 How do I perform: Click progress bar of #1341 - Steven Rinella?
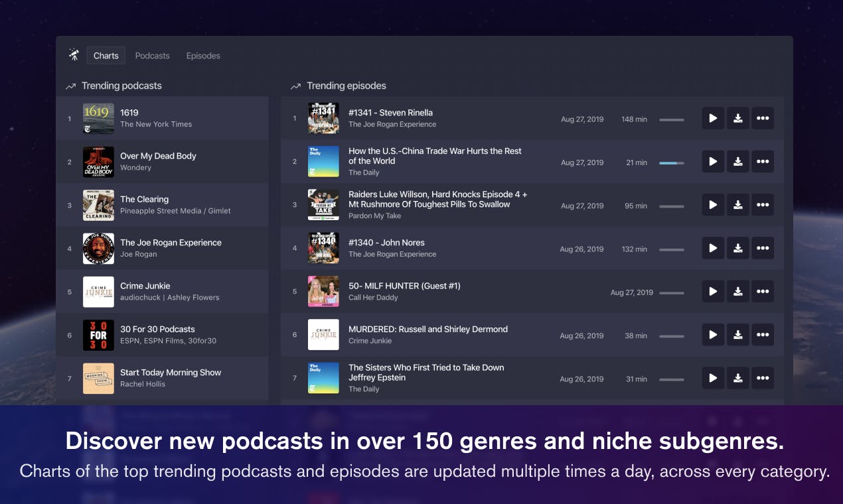pos(671,119)
